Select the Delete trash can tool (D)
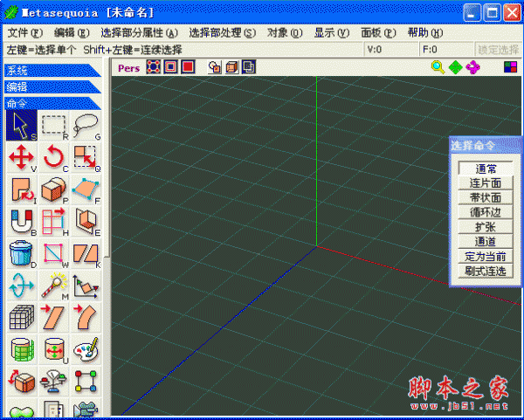524x420 pixels. (x=21, y=253)
